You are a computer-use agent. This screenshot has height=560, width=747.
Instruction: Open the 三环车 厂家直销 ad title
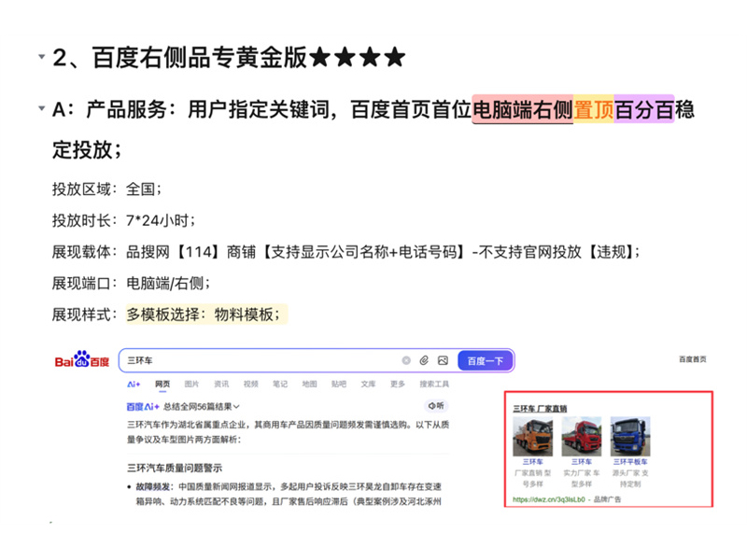pyautogui.click(x=540, y=409)
